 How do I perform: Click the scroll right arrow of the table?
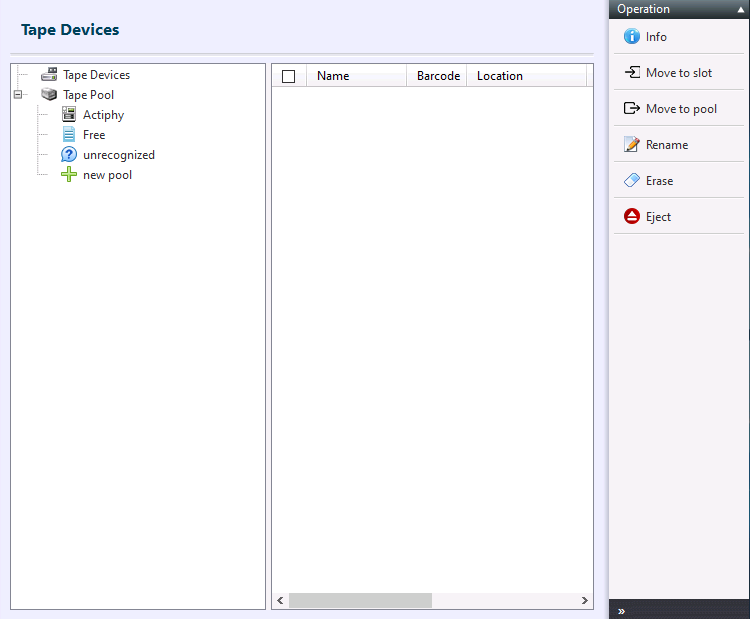585,601
